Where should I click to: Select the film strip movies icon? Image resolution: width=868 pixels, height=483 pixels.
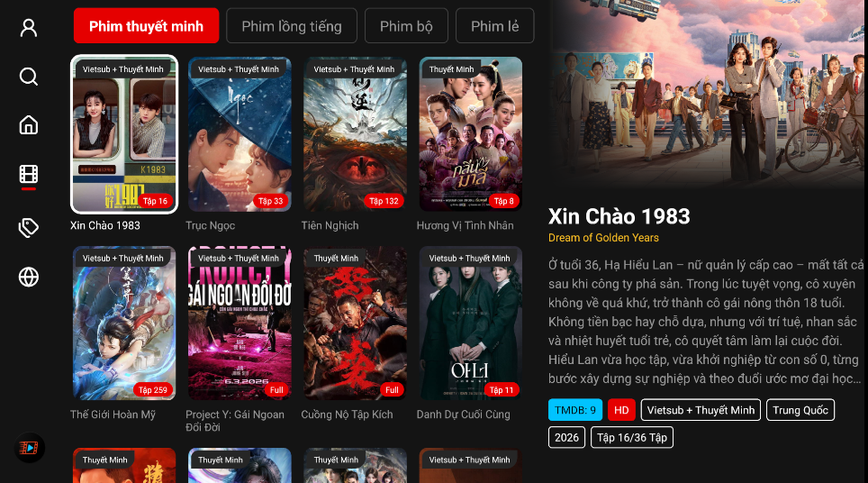(29, 175)
